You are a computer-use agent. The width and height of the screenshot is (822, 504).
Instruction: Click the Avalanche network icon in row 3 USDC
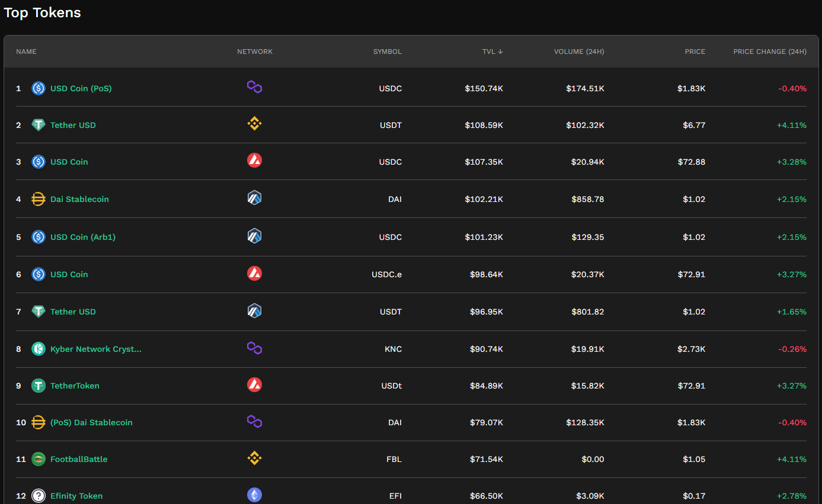254,160
